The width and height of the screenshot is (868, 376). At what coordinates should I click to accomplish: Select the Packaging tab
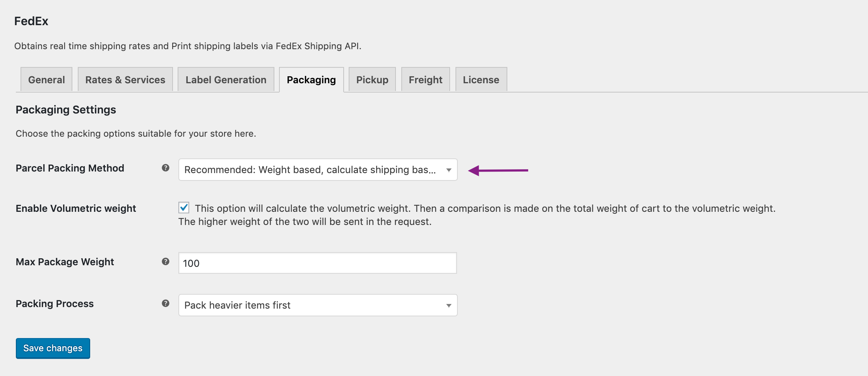[x=312, y=80]
